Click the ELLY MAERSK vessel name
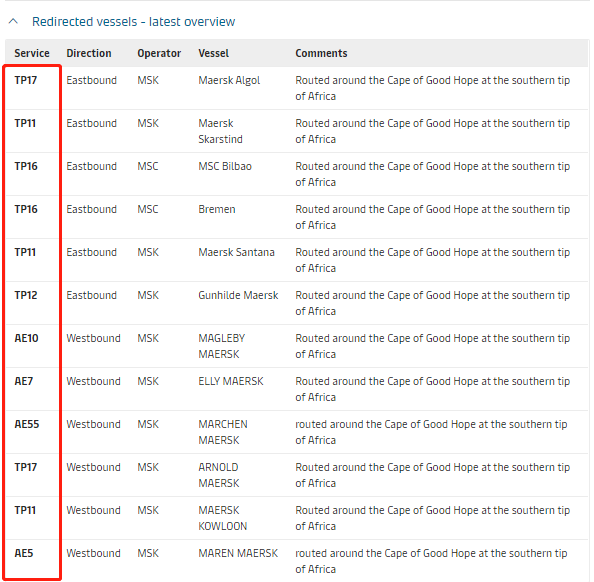This screenshot has width=594, height=582. [231, 381]
